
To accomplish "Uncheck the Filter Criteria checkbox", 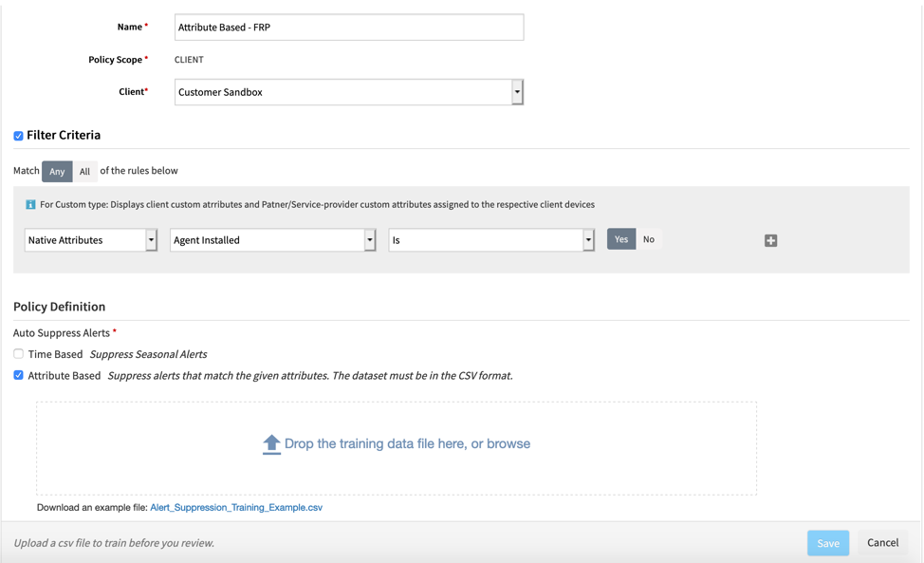I will pos(18,136).
